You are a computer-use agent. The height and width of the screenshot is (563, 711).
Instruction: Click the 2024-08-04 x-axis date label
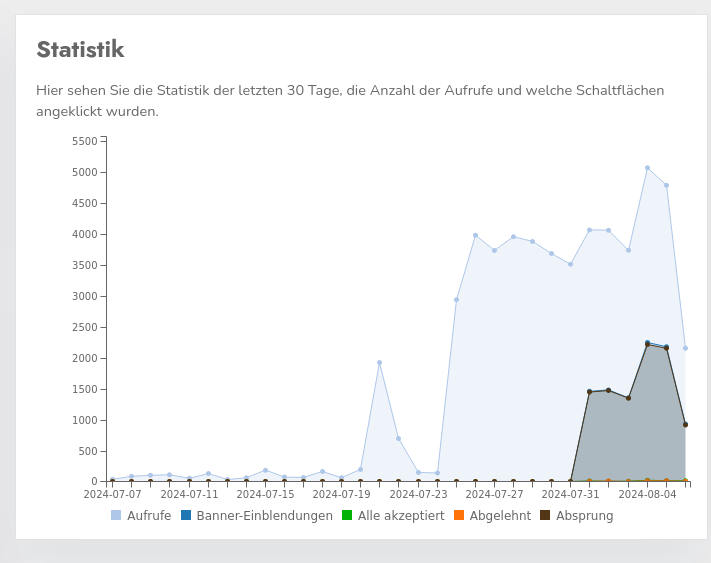[647, 494]
